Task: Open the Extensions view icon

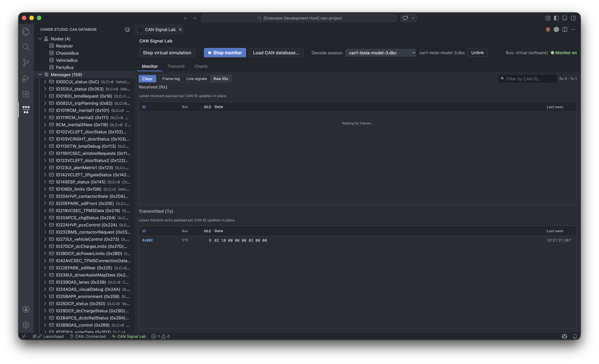Action: point(26,94)
